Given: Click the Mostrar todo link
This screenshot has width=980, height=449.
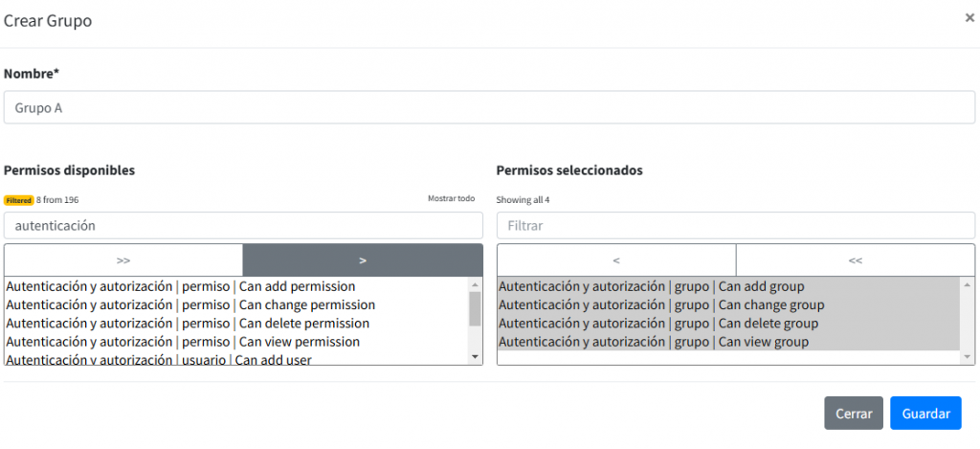Looking at the screenshot, I should tap(451, 199).
